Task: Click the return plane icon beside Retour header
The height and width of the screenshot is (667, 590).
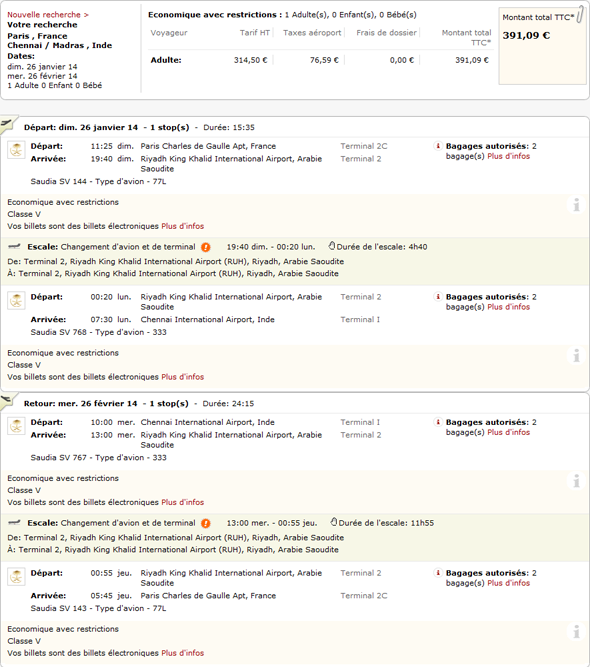Action: point(7,400)
